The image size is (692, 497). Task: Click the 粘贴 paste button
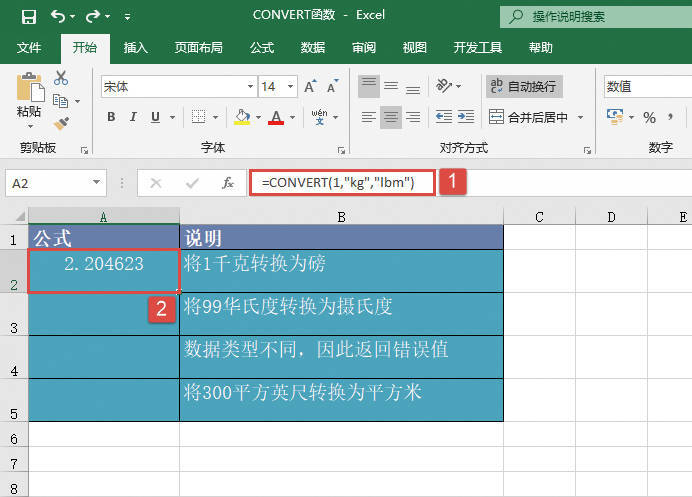click(29, 97)
